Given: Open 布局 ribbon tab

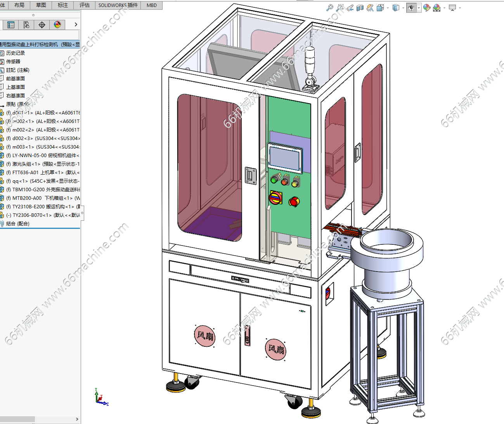Looking at the screenshot, I should click(x=19, y=5).
